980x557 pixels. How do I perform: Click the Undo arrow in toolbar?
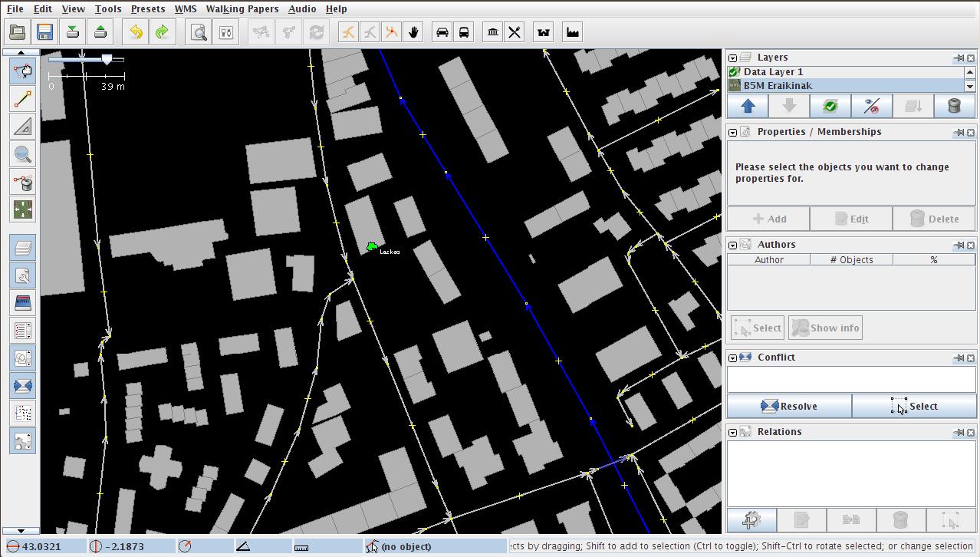click(x=136, y=32)
